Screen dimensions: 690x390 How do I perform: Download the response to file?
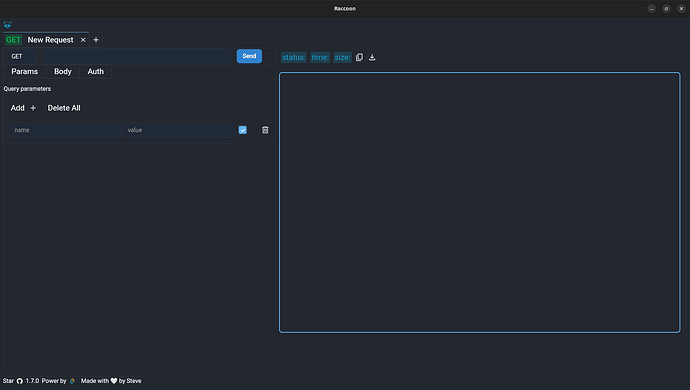pos(372,57)
